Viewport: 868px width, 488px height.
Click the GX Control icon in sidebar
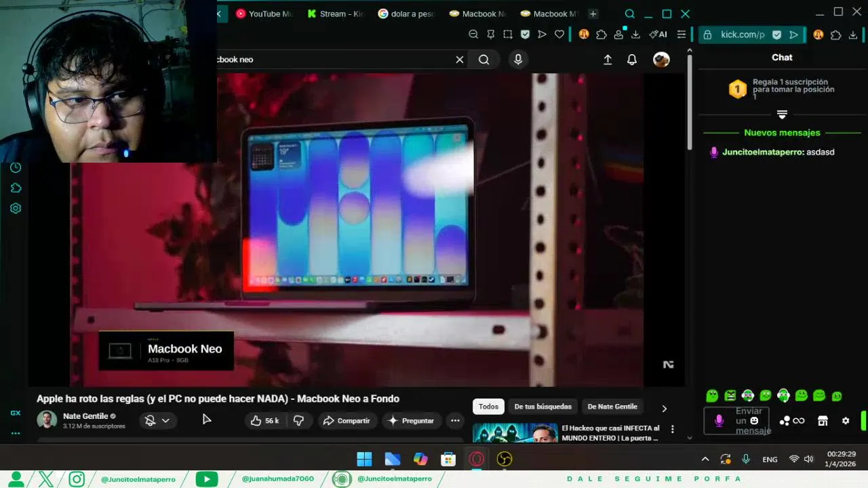pos(15,413)
